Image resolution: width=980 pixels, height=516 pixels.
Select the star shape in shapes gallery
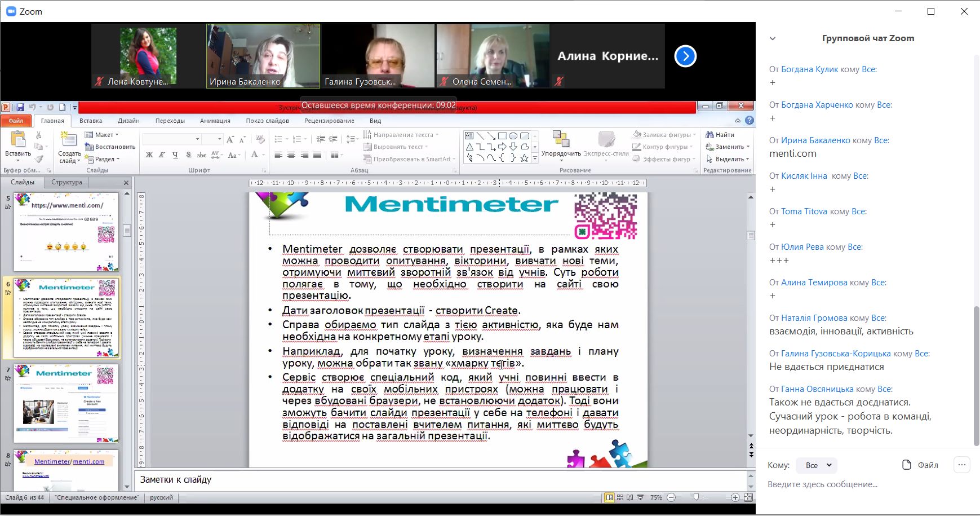pos(524,158)
